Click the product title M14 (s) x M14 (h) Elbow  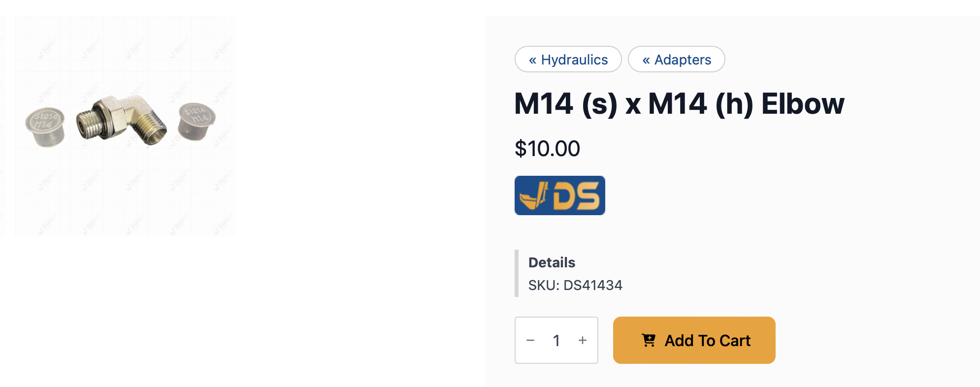coord(679,104)
